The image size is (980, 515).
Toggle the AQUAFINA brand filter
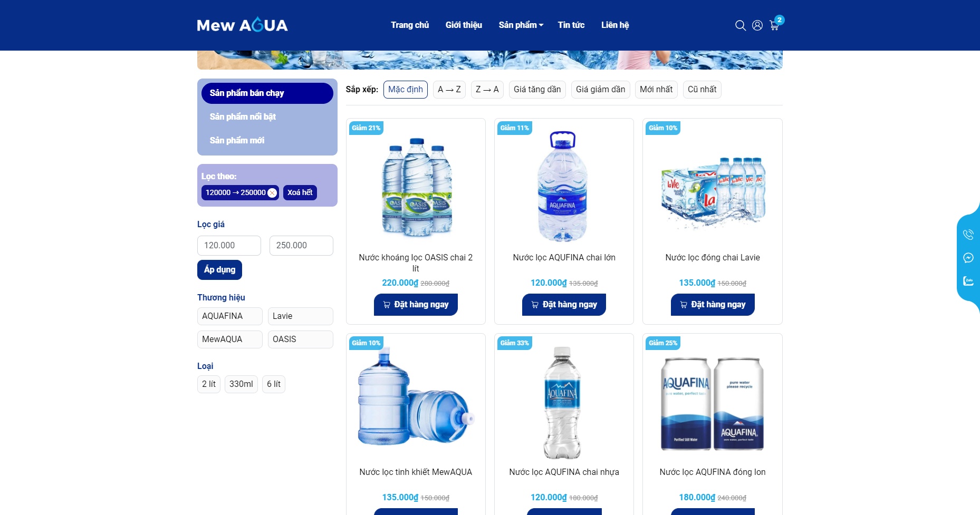tap(229, 316)
